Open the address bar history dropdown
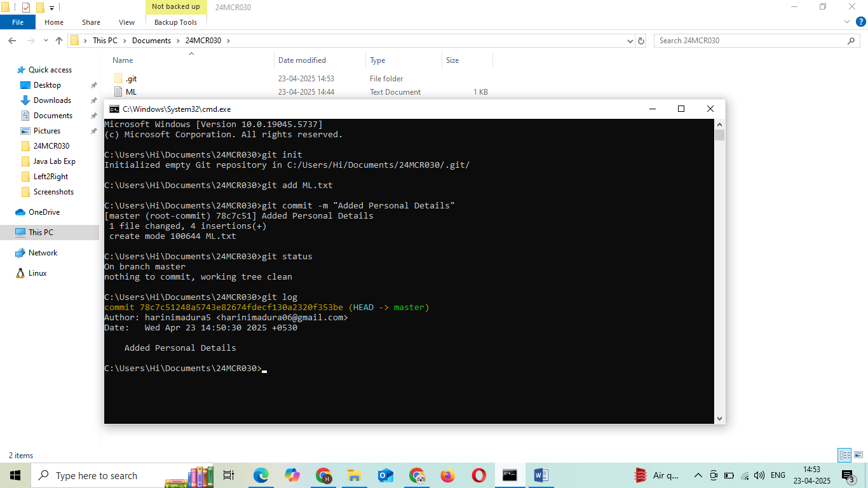 click(x=630, y=41)
